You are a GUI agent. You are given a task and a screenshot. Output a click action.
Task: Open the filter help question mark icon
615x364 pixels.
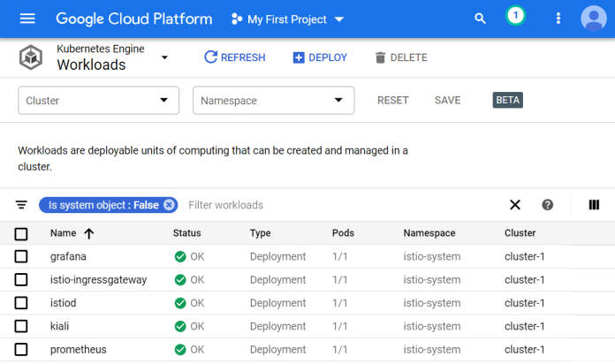[548, 205]
